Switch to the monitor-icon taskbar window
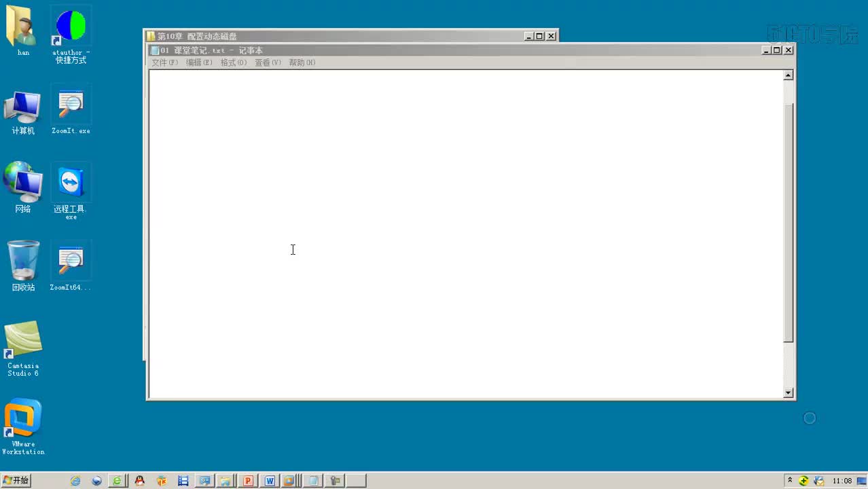The width and height of the screenshot is (868, 489). (204, 481)
